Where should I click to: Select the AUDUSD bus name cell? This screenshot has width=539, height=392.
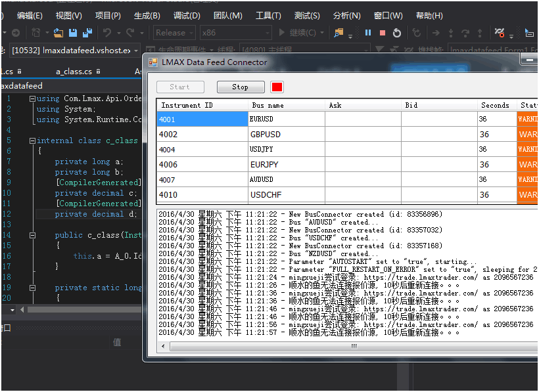point(287,179)
